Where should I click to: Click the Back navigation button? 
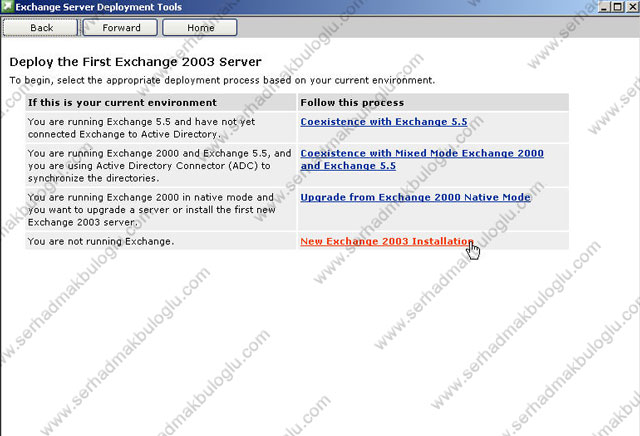point(40,28)
